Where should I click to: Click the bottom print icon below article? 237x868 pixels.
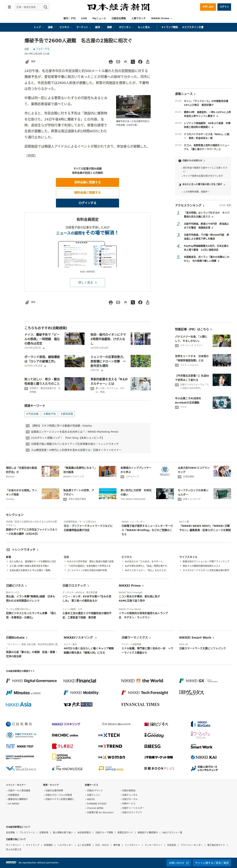tap(111, 302)
